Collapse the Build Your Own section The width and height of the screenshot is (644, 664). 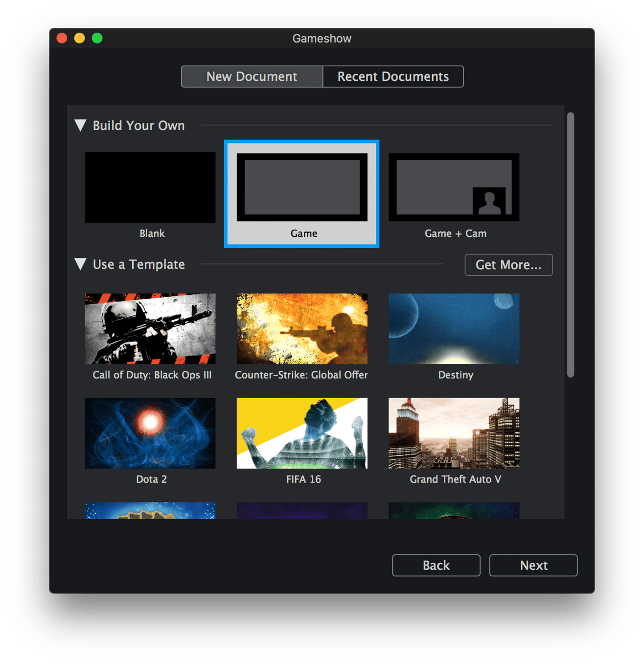click(81, 125)
